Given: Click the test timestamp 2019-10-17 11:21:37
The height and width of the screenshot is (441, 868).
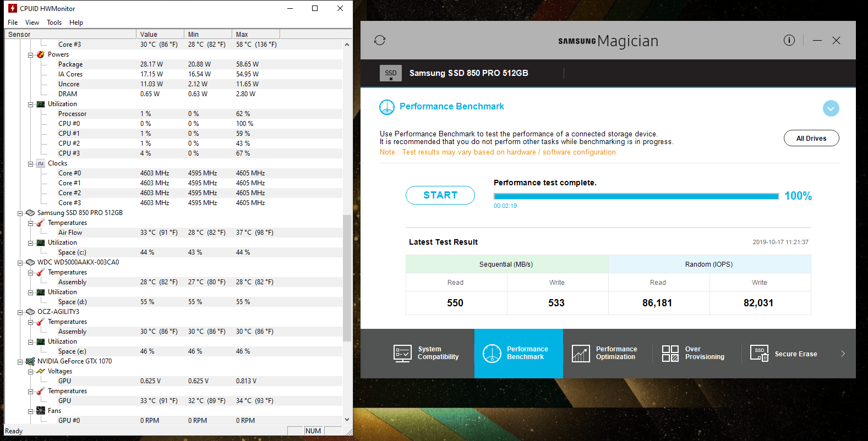Looking at the screenshot, I should click(x=780, y=242).
